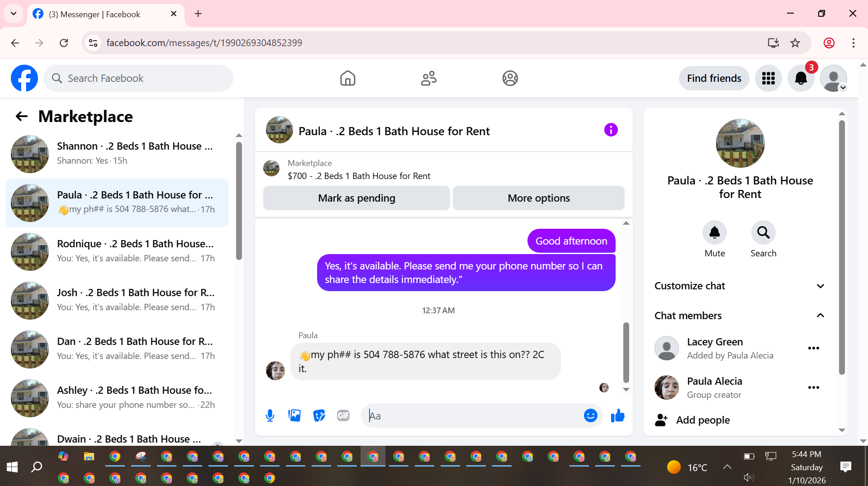The width and height of the screenshot is (868, 486).
Task: Open conversation information purple icon
Action: pos(611,130)
